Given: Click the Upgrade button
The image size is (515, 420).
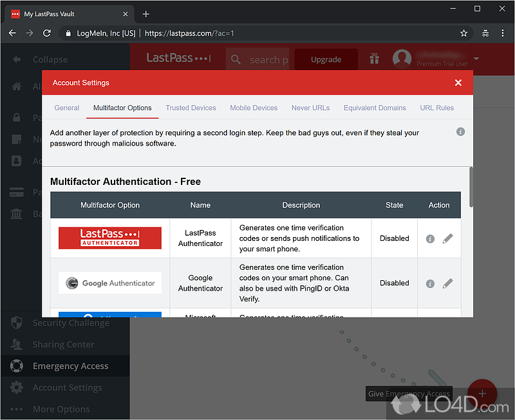Looking at the screenshot, I should [x=326, y=59].
